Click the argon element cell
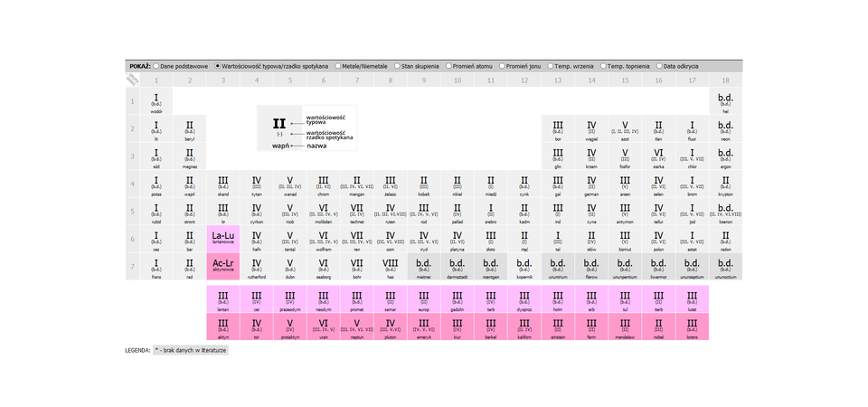 pos(725,156)
